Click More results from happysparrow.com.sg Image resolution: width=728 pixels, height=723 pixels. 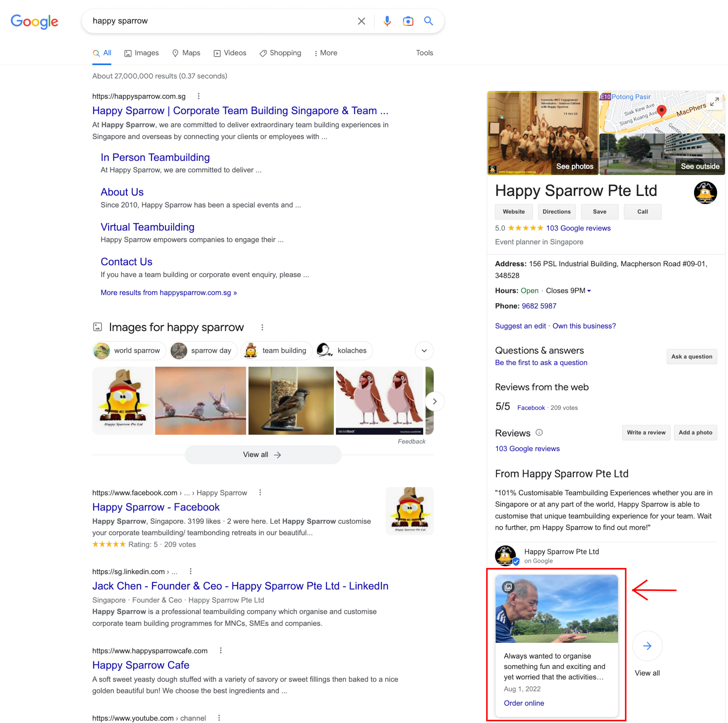click(168, 293)
